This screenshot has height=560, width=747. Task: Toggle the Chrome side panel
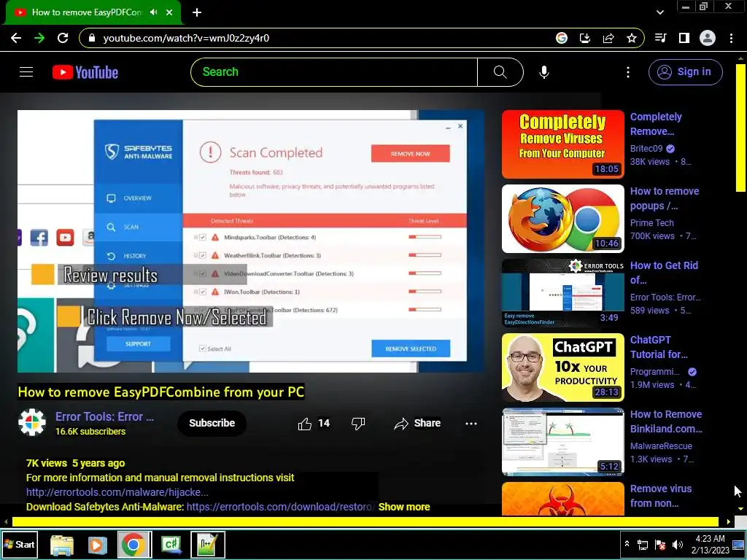click(x=684, y=38)
